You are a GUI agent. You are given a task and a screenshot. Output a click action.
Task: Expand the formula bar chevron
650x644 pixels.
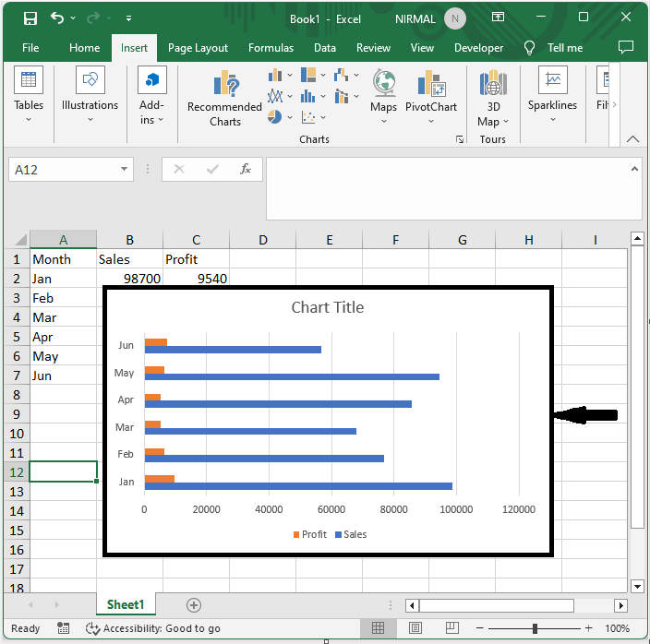(634, 169)
